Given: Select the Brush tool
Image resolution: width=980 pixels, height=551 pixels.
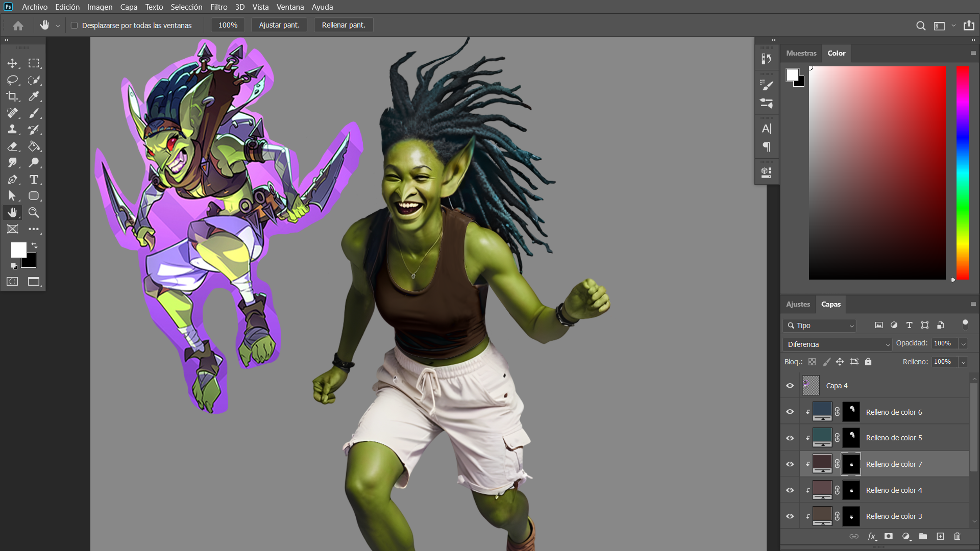Looking at the screenshot, I should point(34,113).
